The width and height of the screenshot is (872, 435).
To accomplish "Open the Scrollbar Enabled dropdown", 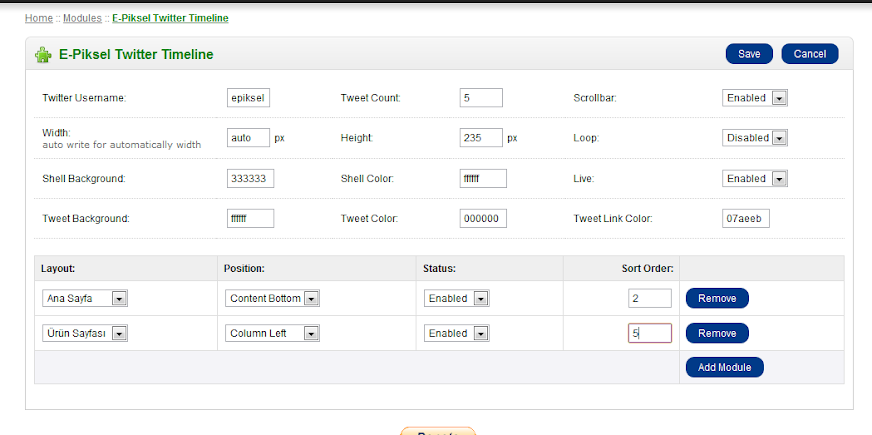I will [755, 98].
